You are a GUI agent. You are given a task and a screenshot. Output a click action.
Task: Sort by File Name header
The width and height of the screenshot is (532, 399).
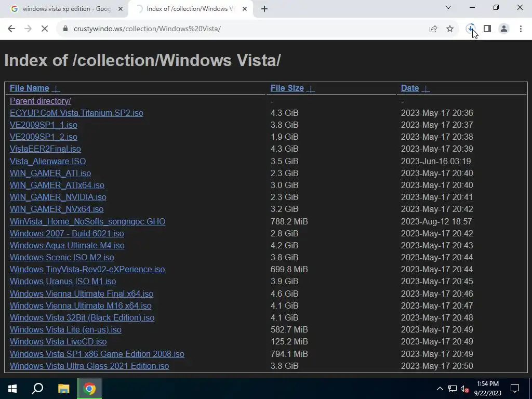click(x=30, y=88)
